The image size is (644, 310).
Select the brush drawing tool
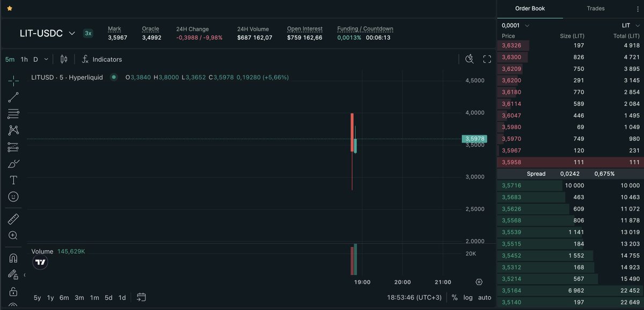13,164
